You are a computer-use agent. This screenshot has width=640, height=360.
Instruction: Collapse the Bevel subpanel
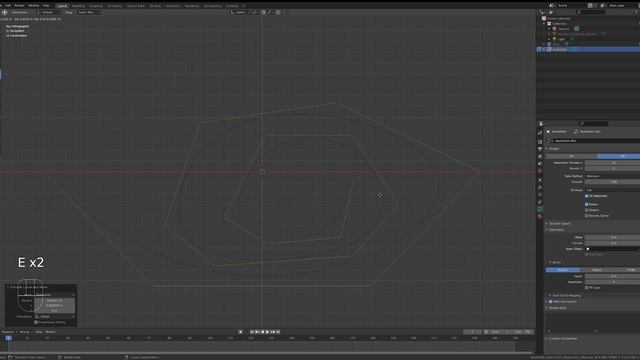[x=555, y=262]
